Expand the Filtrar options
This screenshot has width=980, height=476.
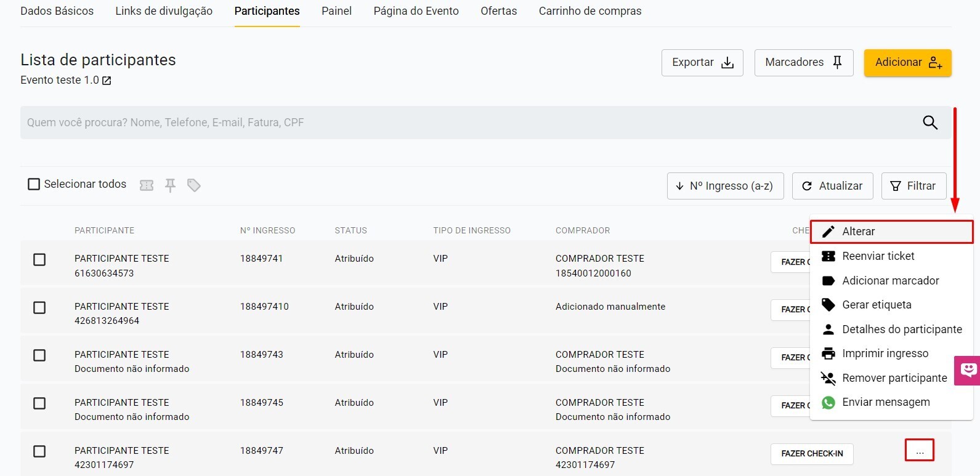coord(913,186)
